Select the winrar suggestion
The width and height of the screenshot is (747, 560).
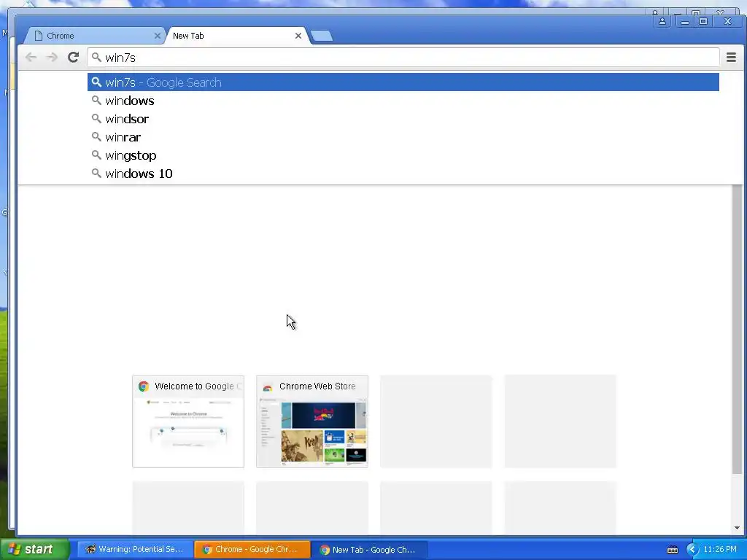pyautogui.click(x=403, y=137)
